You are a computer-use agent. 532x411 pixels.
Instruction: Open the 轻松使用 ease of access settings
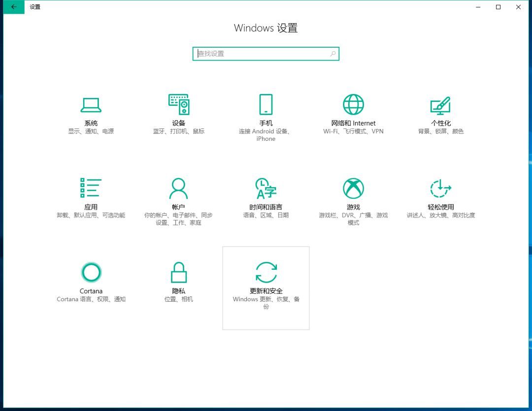(440, 194)
